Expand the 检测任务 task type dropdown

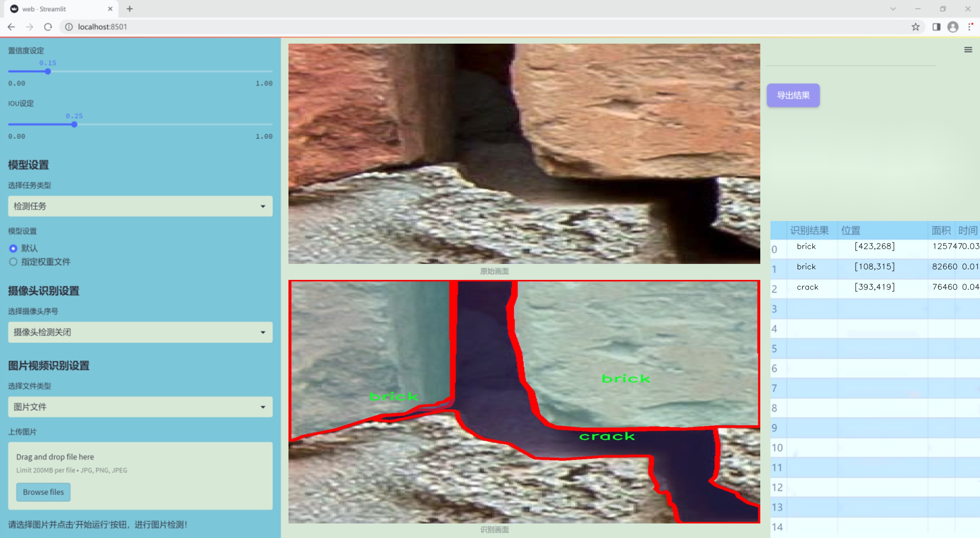[x=140, y=206]
